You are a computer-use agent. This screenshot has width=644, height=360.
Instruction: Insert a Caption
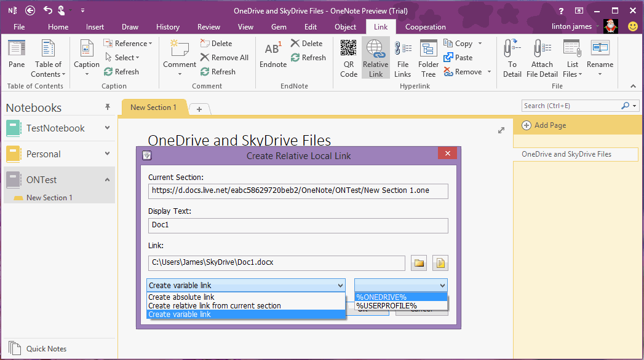click(x=86, y=58)
